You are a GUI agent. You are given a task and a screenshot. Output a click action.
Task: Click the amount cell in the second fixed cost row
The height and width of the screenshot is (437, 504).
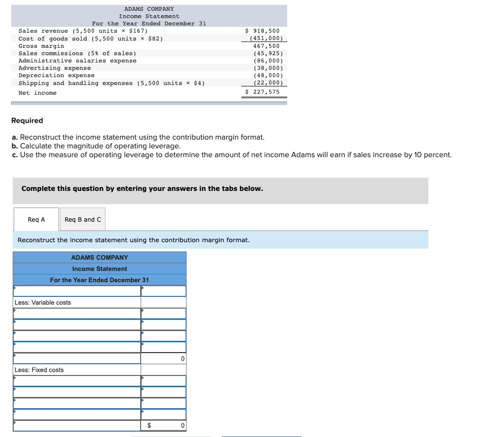(x=164, y=392)
